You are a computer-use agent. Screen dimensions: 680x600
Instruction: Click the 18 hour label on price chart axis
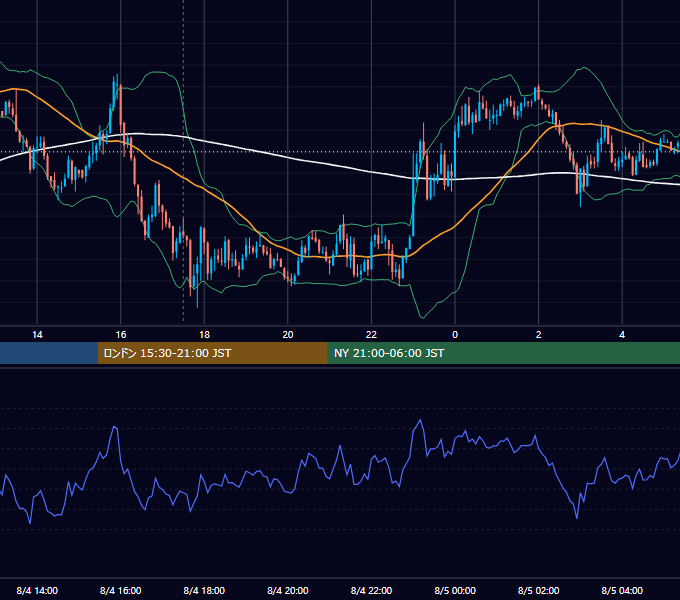point(204,335)
